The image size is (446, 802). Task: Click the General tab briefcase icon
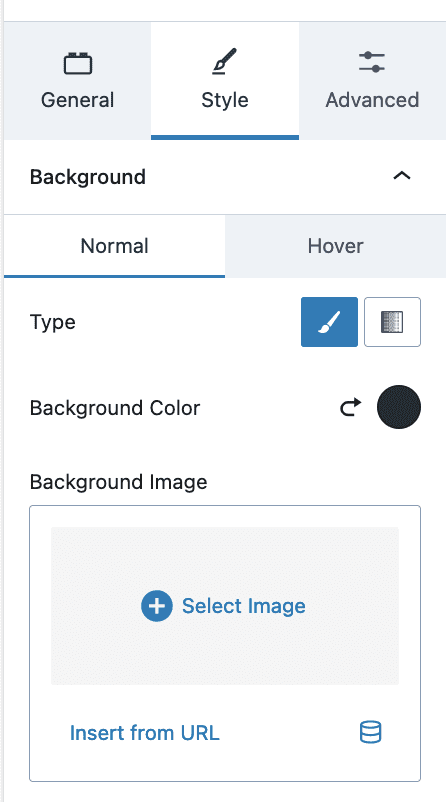[x=78, y=63]
